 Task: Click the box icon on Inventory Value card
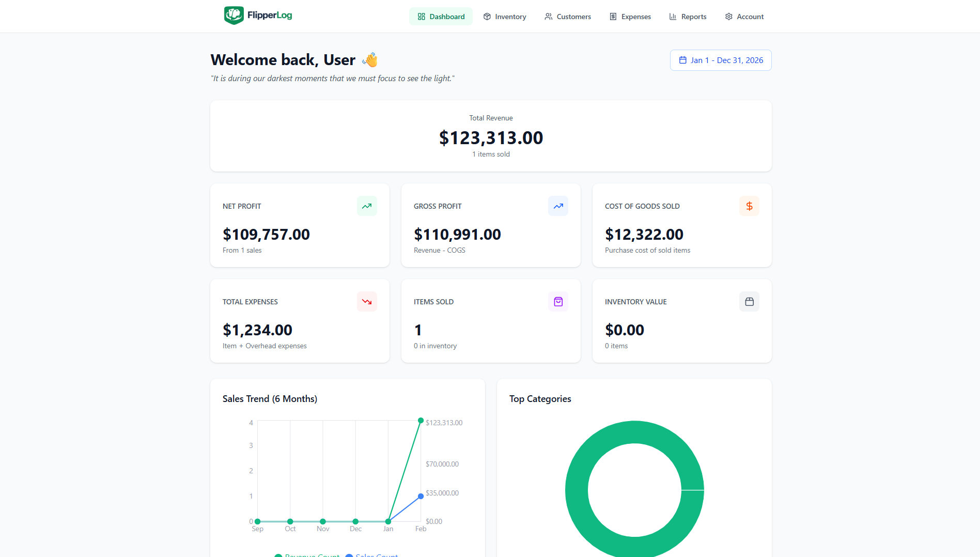click(749, 301)
